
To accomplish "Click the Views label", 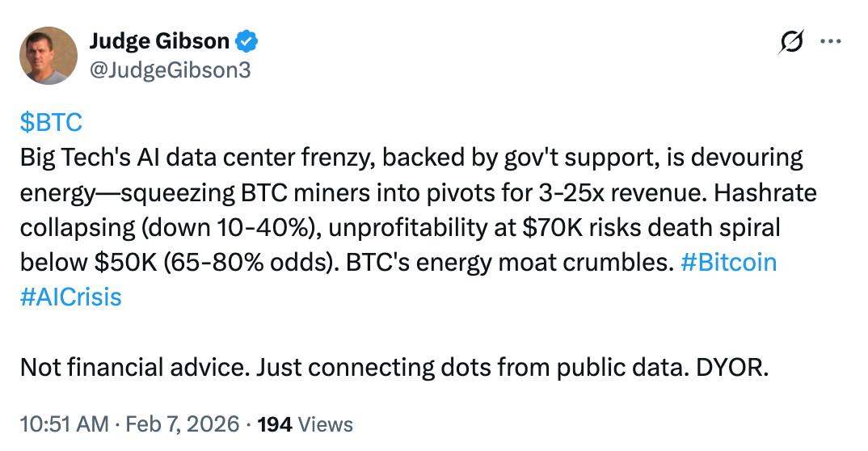I will (x=325, y=424).
